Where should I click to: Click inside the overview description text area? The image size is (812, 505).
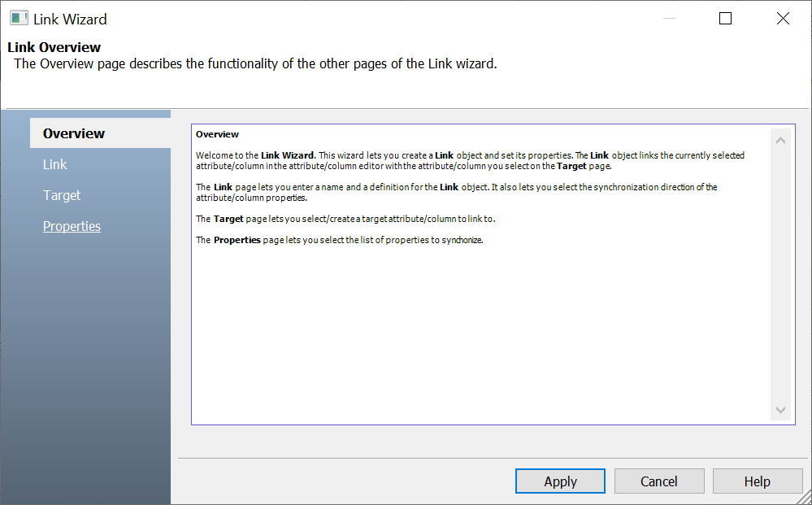480,325
